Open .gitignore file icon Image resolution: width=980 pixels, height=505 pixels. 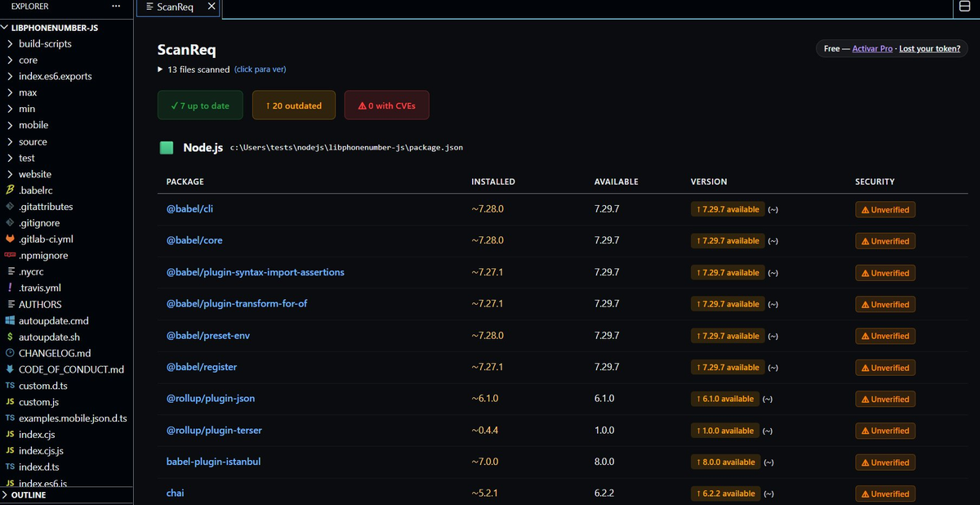11,223
